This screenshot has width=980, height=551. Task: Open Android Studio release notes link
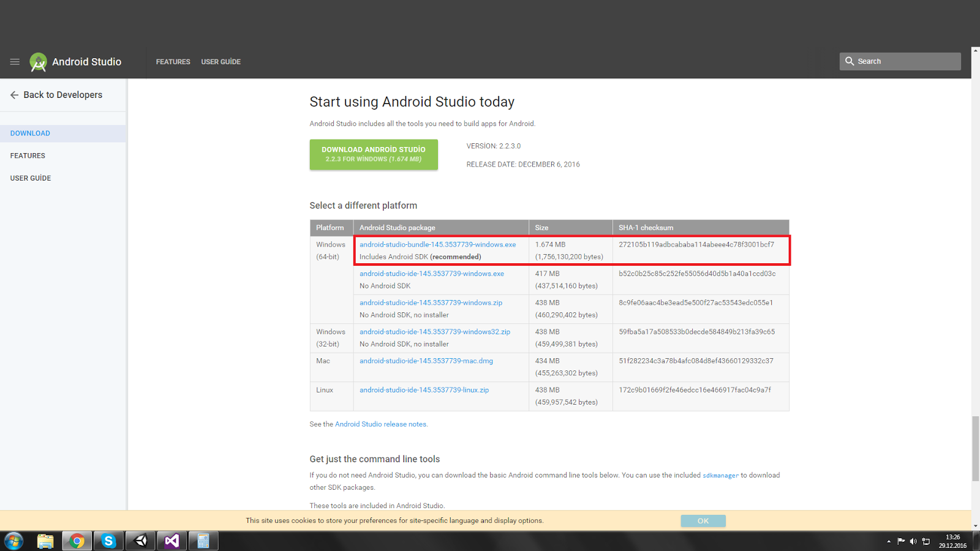380,424
